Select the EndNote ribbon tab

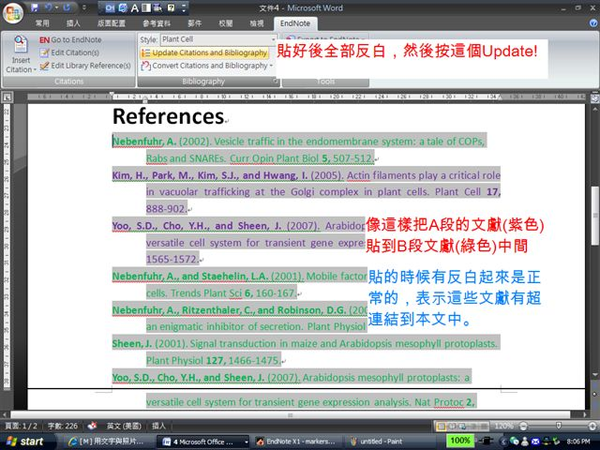295,23
